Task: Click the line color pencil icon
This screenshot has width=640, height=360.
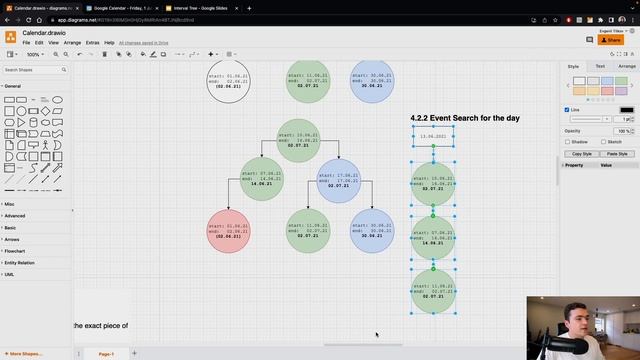Action: [153, 54]
